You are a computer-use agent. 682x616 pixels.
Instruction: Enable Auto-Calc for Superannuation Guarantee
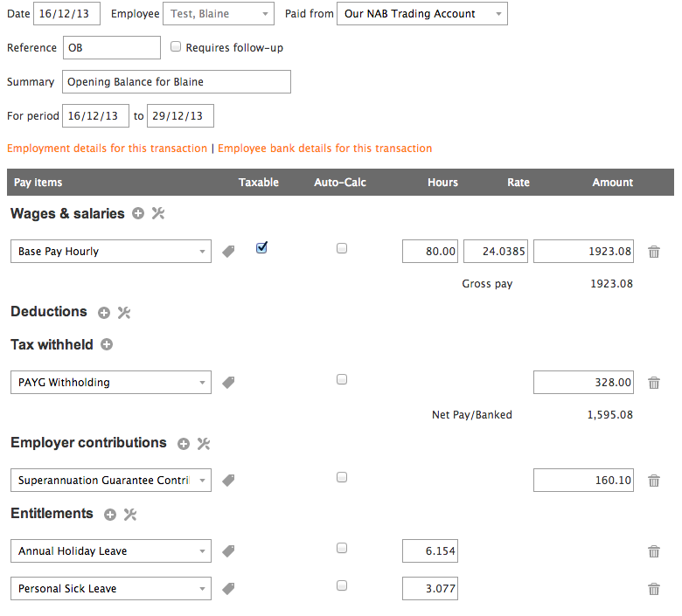tap(342, 477)
